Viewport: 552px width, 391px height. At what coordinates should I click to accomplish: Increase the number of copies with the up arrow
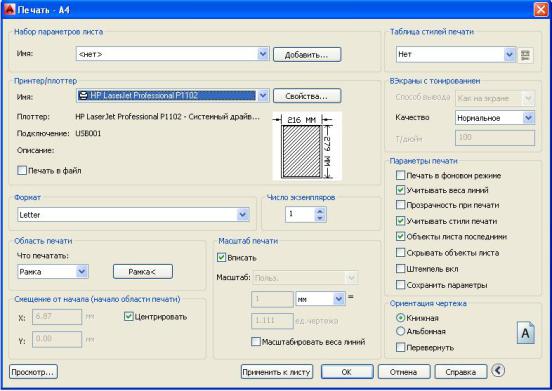tap(320, 211)
